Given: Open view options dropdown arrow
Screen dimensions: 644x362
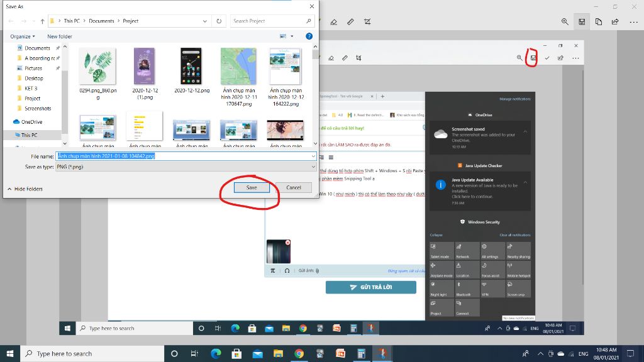Looking at the screenshot, I should 292,36.
